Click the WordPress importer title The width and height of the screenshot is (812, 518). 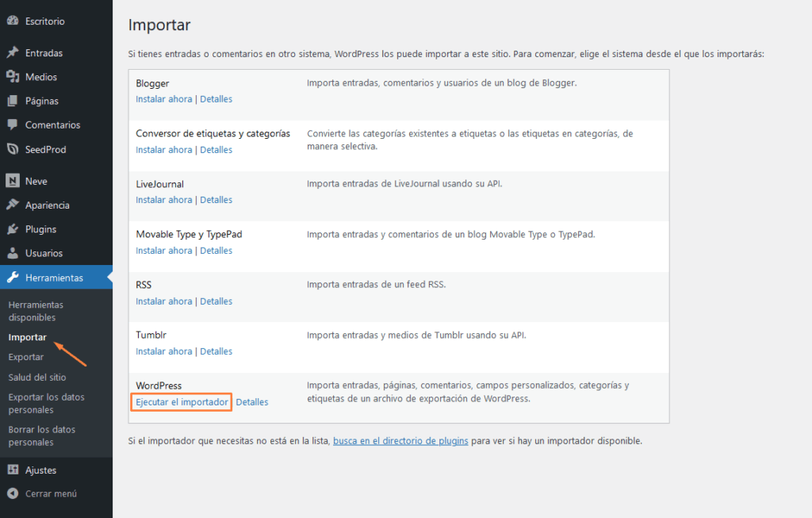(159, 386)
